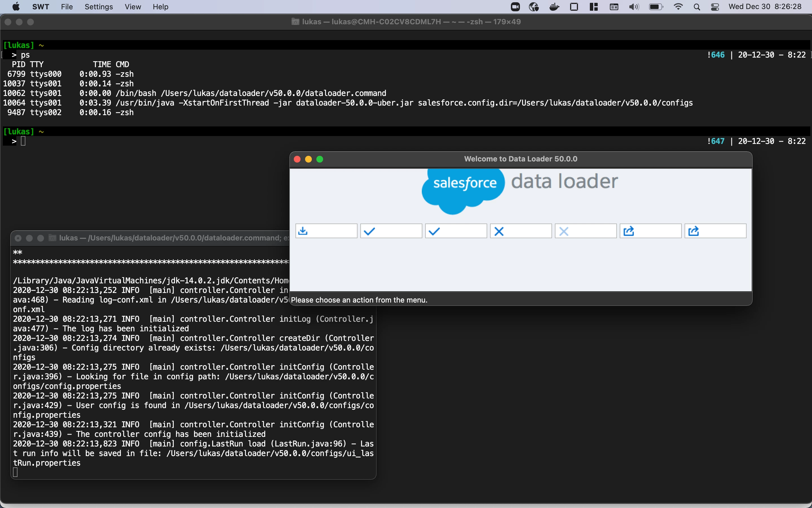Click the globe status icon in the menu bar

pyautogui.click(x=534, y=7)
